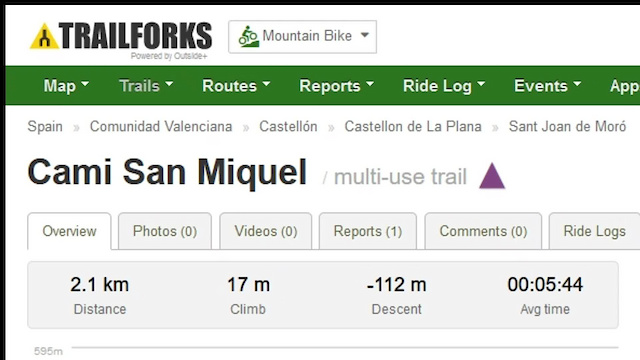Open the Events menu
This screenshot has height=360, width=640.
[547, 86]
